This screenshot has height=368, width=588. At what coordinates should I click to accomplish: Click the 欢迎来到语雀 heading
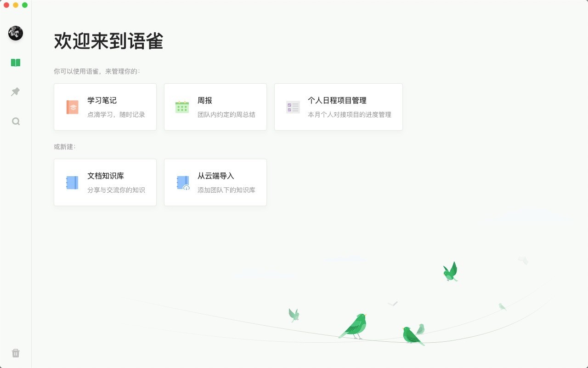pyautogui.click(x=109, y=40)
